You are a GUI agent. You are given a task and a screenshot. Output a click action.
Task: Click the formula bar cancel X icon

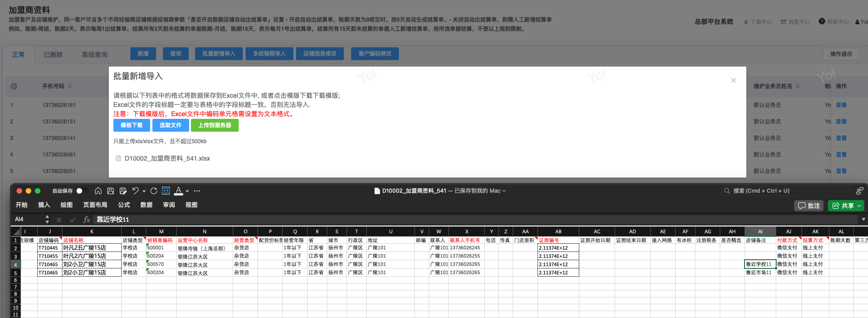[59, 220]
